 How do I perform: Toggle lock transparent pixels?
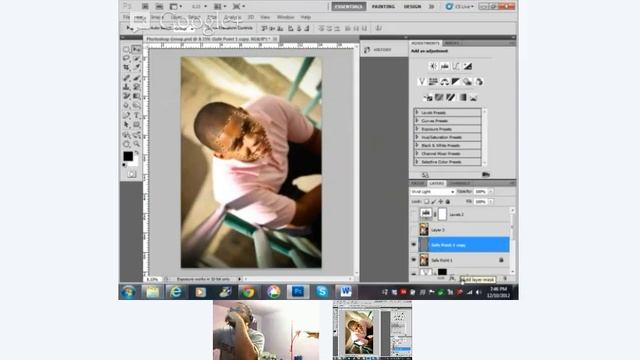(426, 202)
